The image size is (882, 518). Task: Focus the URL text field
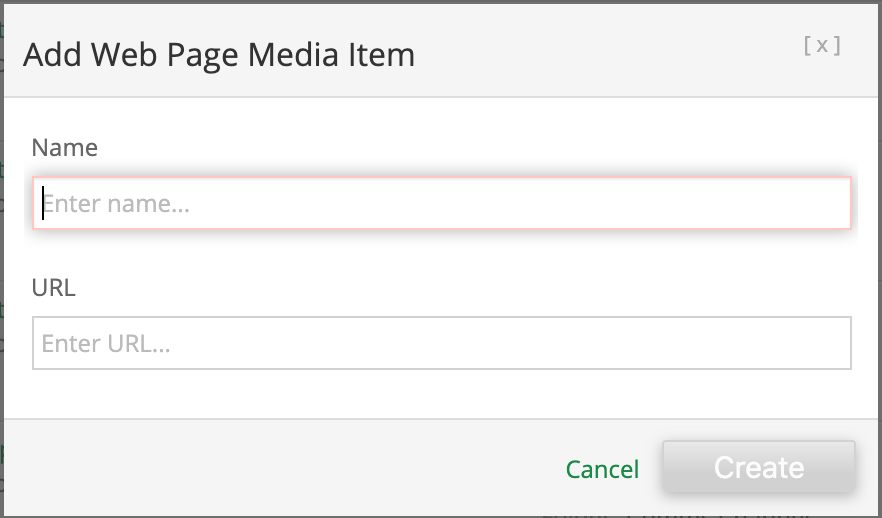point(441,343)
